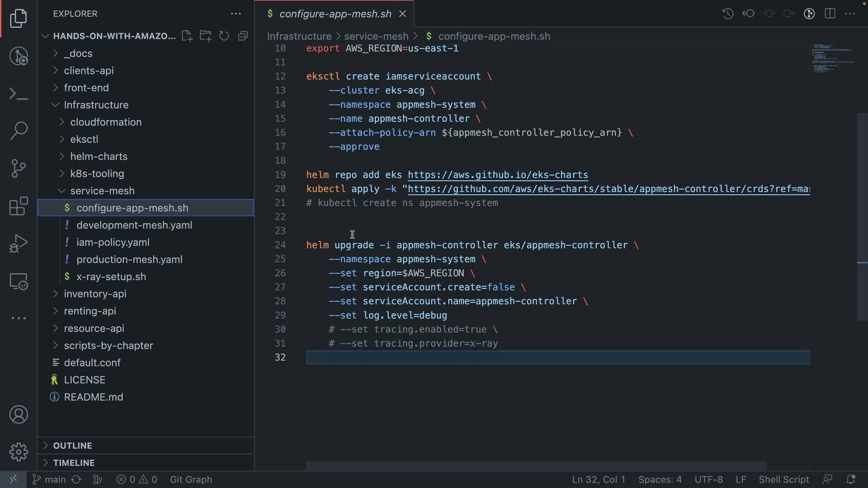Collapse all folders in Explorer

(243, 36)
